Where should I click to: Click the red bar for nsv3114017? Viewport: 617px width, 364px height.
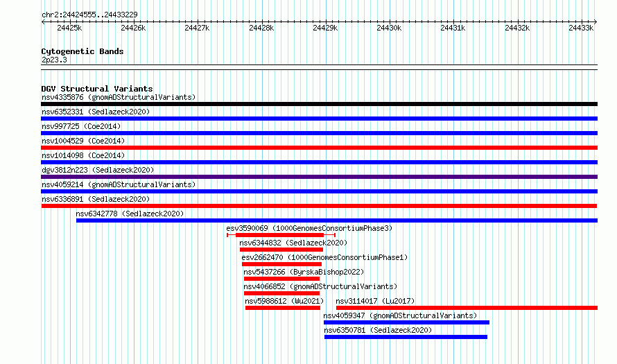[x=467, y=308]
